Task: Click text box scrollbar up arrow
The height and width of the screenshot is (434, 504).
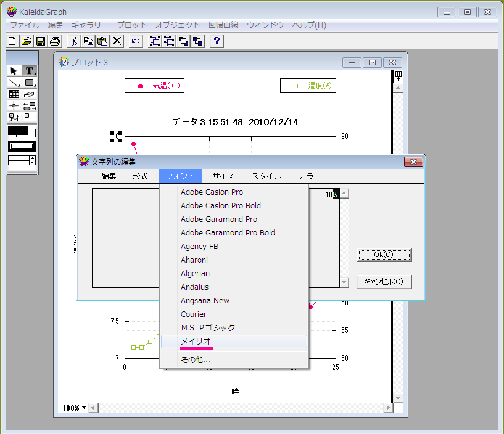Action: tap(344, 194)
